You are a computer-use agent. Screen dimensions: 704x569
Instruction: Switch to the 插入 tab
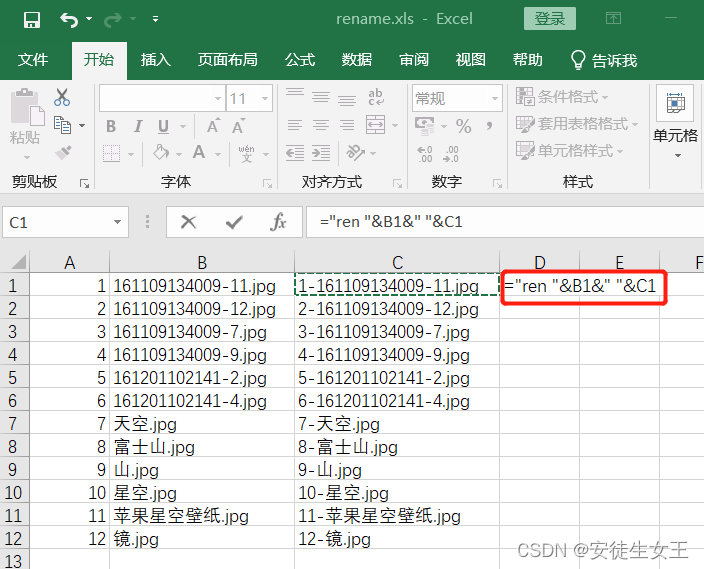155,60
